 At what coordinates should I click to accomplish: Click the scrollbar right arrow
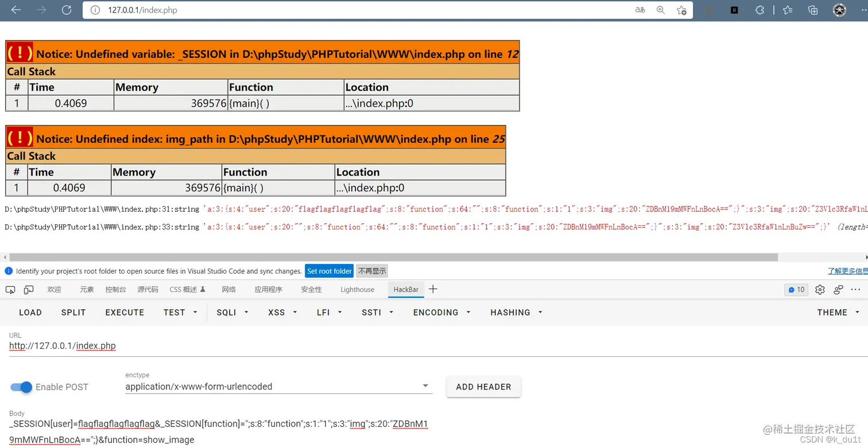(865, 258)
